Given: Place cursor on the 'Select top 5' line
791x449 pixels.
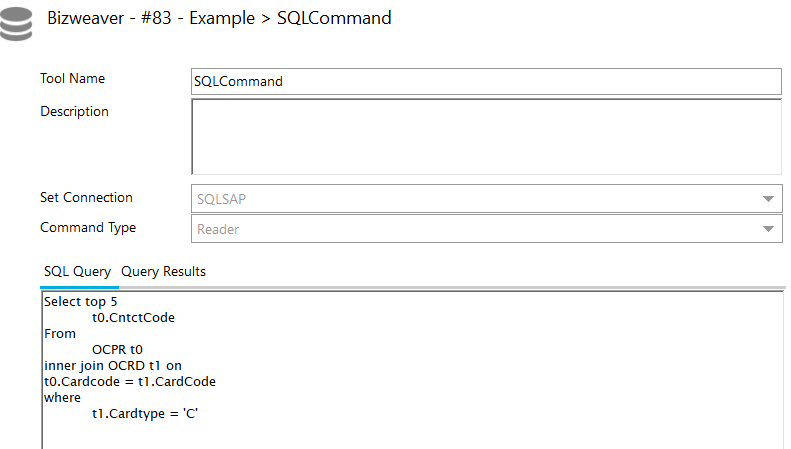Looking at the screenshot, I should click(81, 302).
